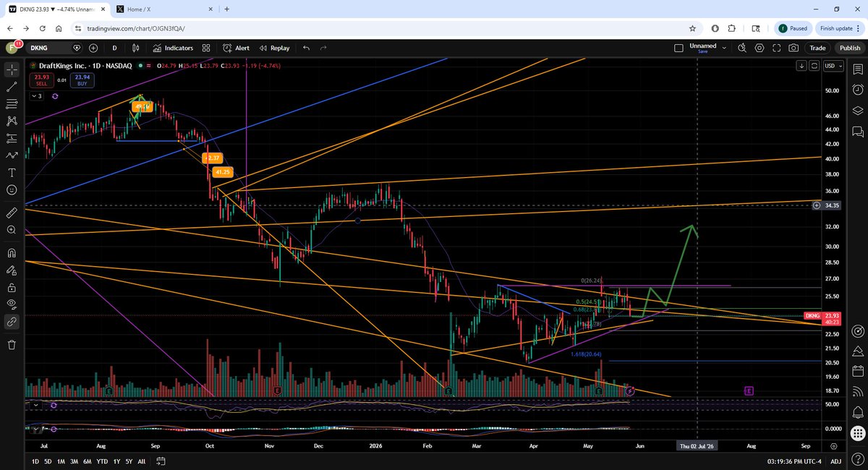Viewport: 868px width, 470px height.
Task: Open the patterns drawing tool group
Action: (x=12, y=121)
